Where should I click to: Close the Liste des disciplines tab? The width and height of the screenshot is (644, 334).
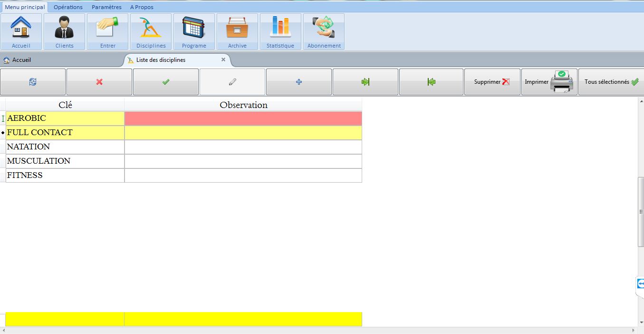[x=223, y=60]
